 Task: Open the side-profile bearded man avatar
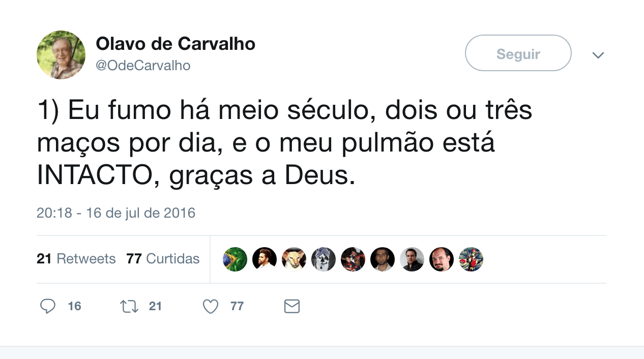[x=265, y=259]
